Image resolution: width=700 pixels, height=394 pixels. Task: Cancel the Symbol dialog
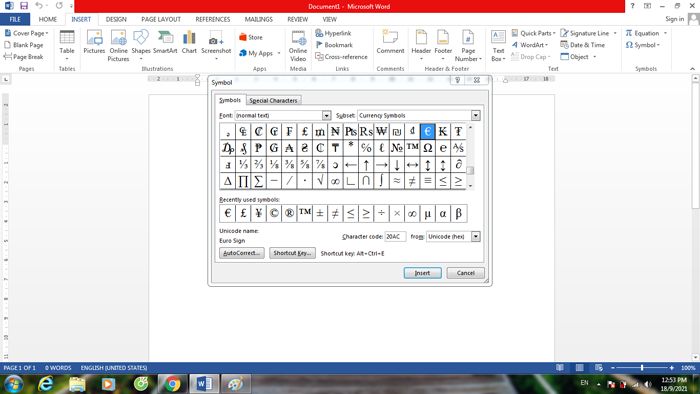[465, 273]
